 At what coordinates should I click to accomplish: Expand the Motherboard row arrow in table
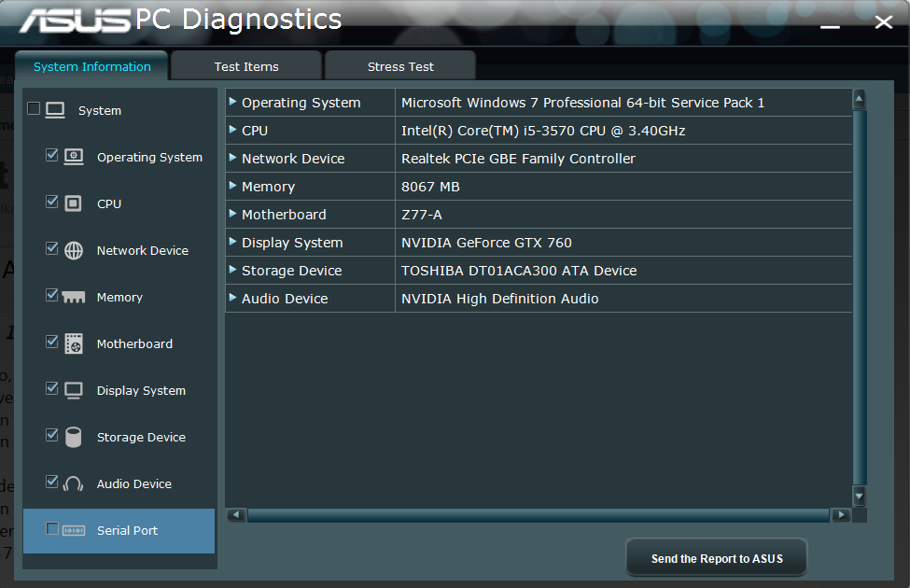point(232,214)
